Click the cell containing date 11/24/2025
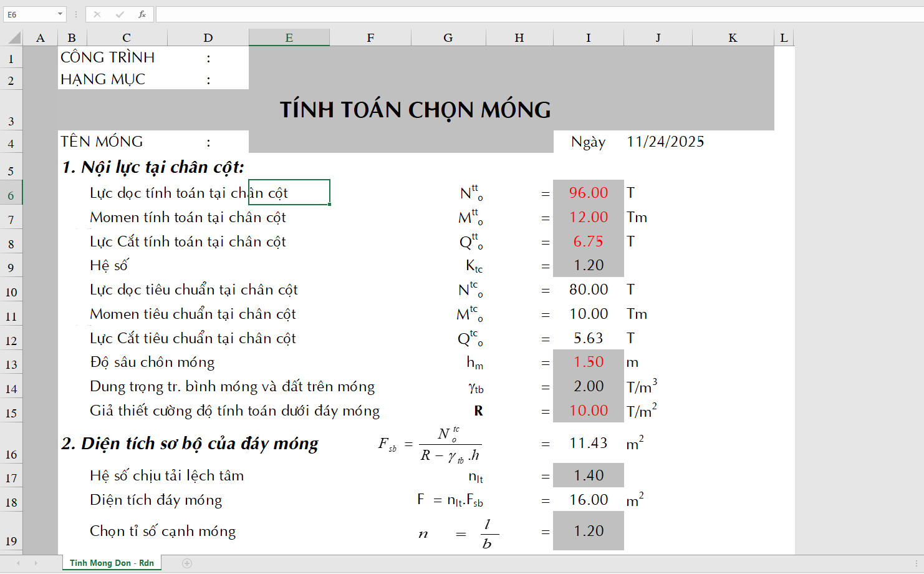This screenshot has width=924, height=574. click(x=665, y=142)
